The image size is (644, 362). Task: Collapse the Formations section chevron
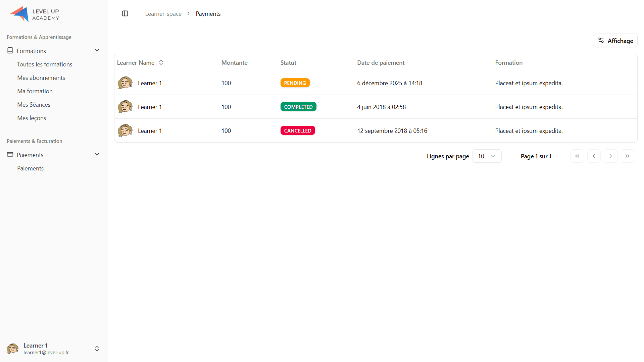click(x=97, y=51)
